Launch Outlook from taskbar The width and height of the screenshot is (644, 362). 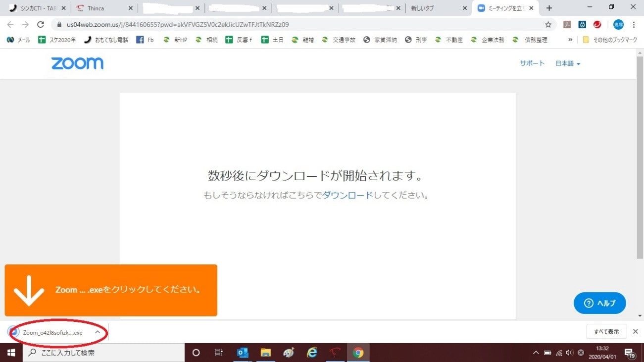coord(243,353)
